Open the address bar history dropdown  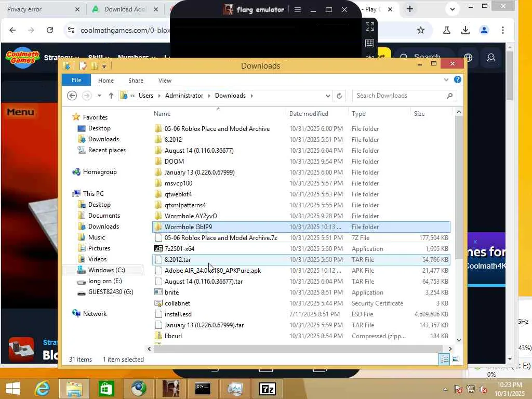pyautogui.click(x=328, y=96)
